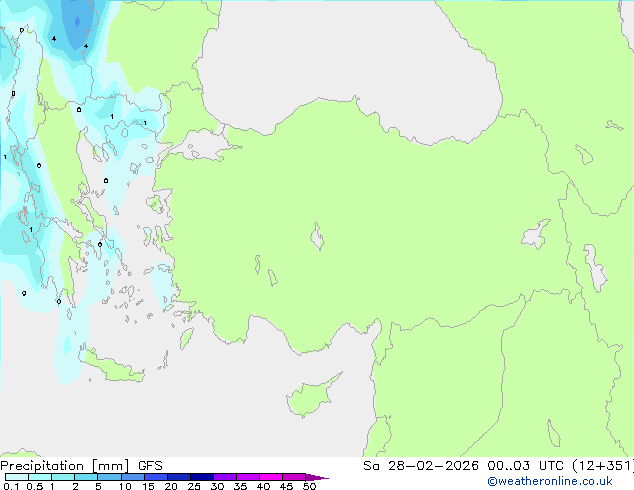The image size is (634, 490).
Task: Click the '40' legend scale label
Action: (x=263, y=486)
